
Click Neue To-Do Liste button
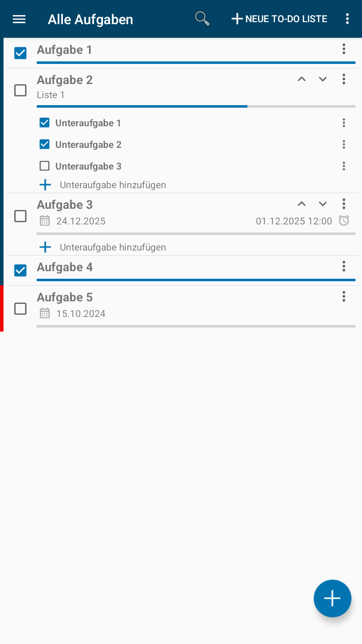point(280,19)
